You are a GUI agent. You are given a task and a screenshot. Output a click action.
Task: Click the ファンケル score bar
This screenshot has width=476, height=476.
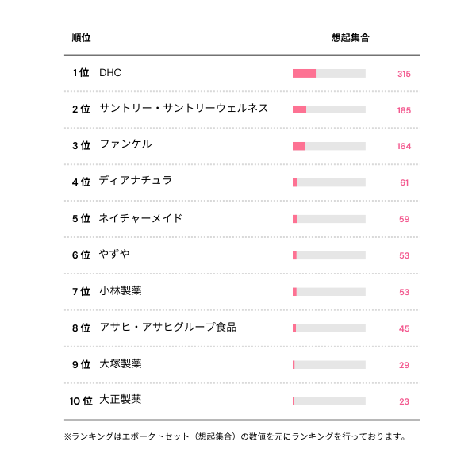coord(329,146)
